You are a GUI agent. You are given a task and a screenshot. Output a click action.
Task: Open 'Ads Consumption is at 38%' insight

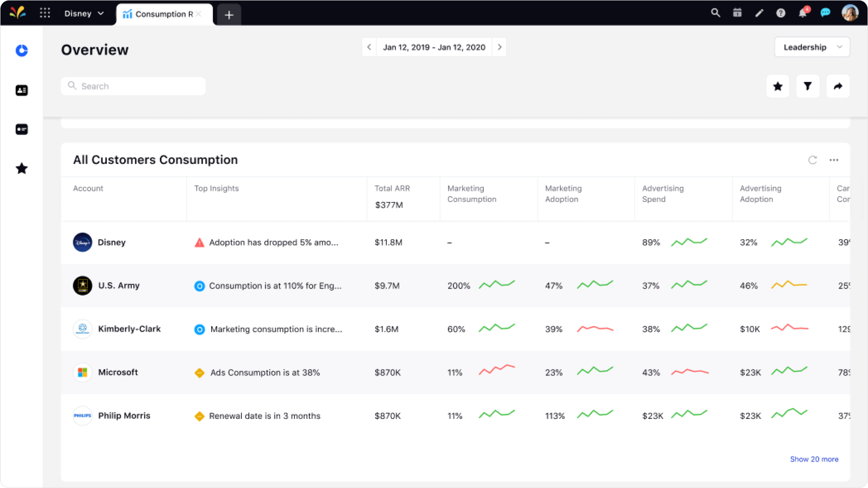pos(265,373)
